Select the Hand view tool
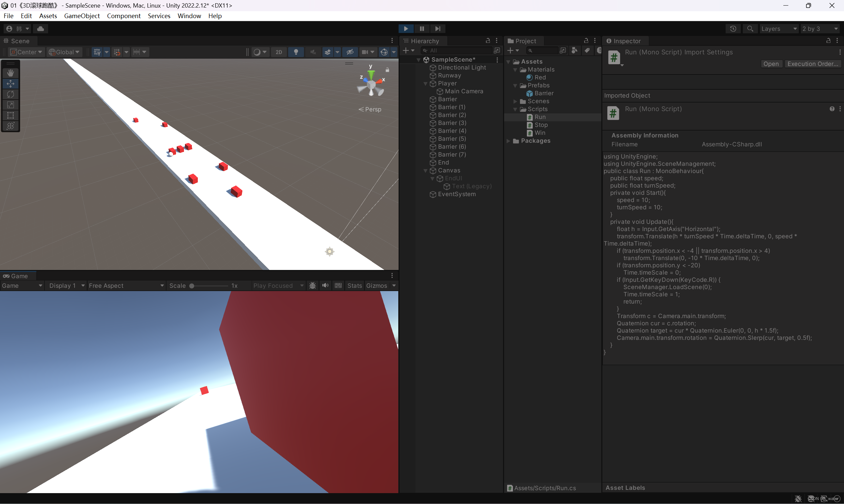 coord(11,73)
